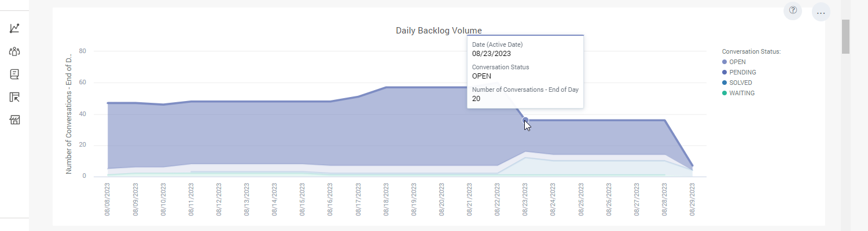Click the question mark help icon
This screenshot has width=868, height=231.
click(793, 10)
